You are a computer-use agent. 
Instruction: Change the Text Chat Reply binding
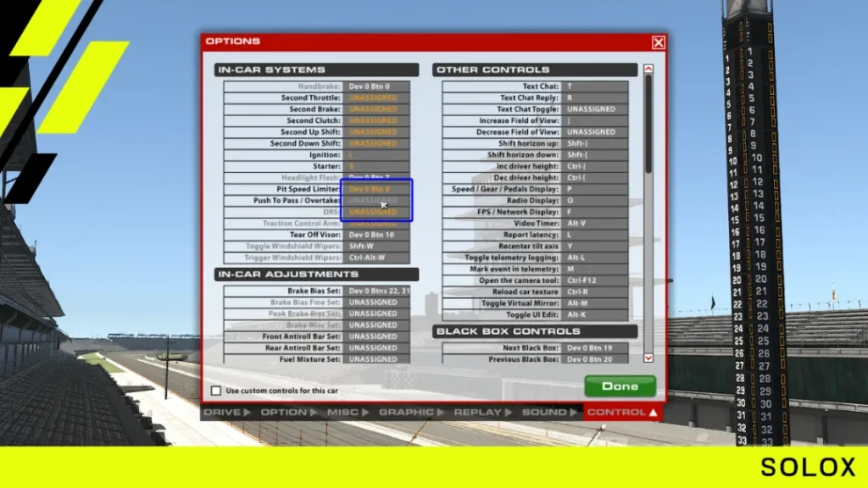[595, 98]
